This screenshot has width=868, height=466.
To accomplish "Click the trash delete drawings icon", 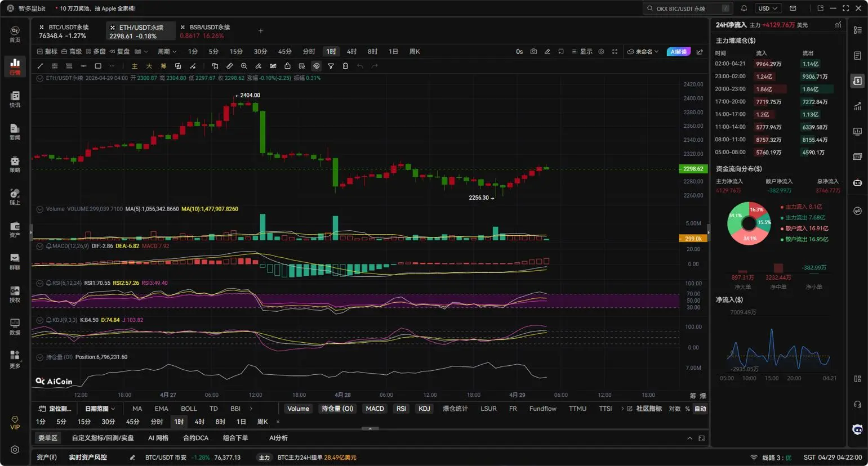I will [x=345, y=66].
